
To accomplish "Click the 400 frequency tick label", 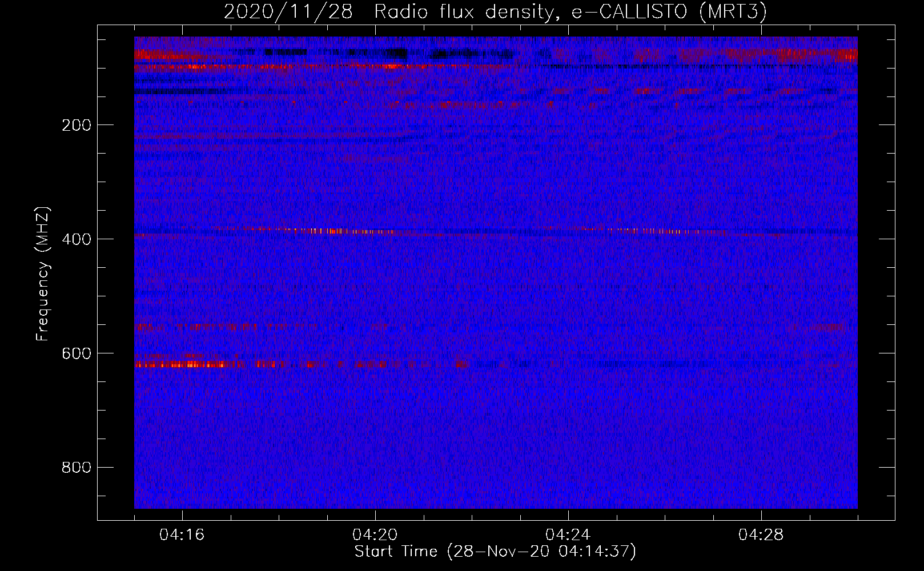I will point(77,239).
